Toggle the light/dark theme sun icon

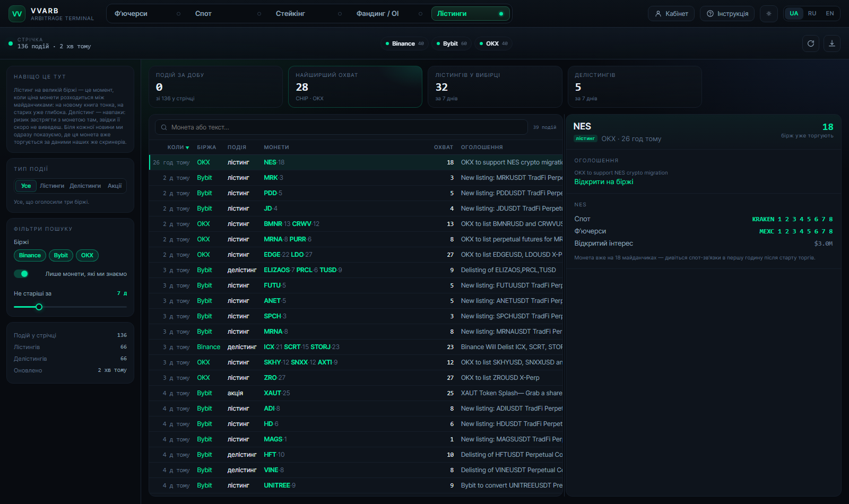[x=769, y=14]
